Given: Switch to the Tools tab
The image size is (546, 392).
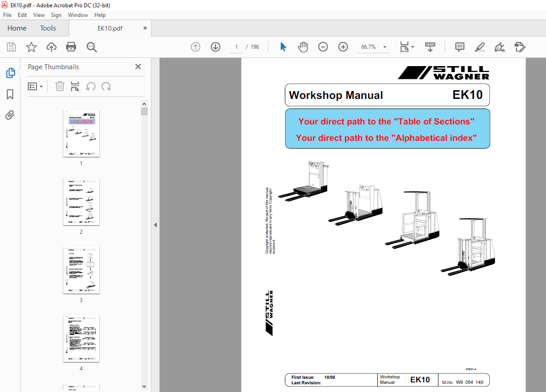Looking at the screenshot, I should click(48, 28).
